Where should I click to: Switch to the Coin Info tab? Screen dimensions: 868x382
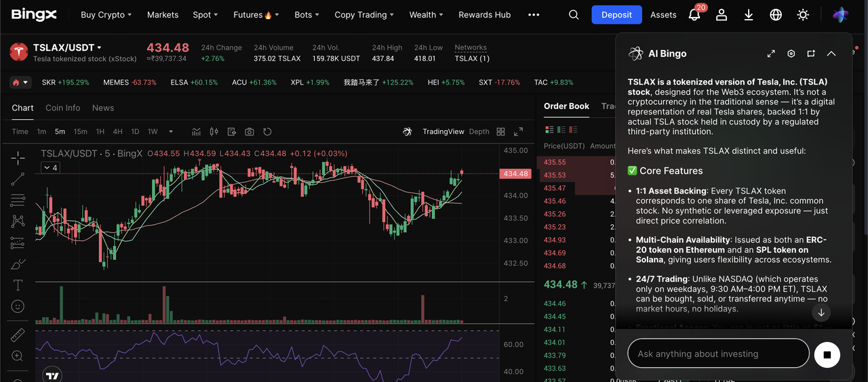point(62,108)
